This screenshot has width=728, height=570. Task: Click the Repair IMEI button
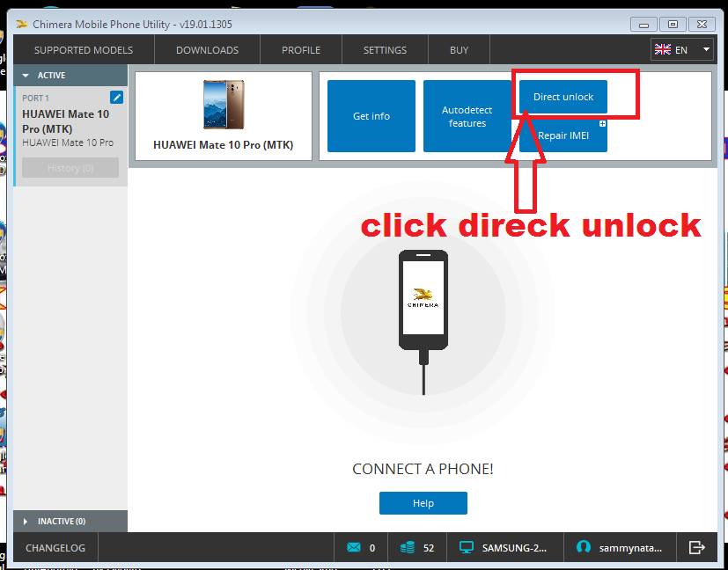pos(563,135)
